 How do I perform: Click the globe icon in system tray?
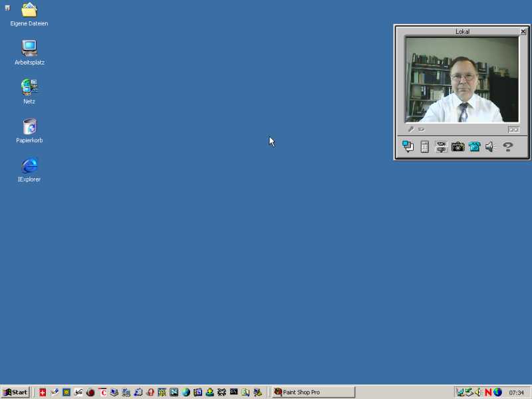(497, 392)
